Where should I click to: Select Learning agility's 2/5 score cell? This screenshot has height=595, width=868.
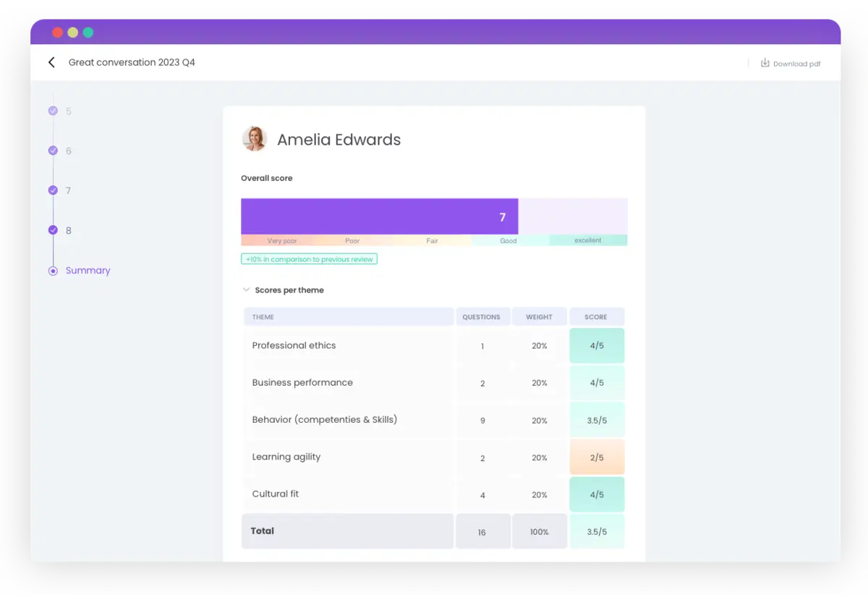pos(597,457)
